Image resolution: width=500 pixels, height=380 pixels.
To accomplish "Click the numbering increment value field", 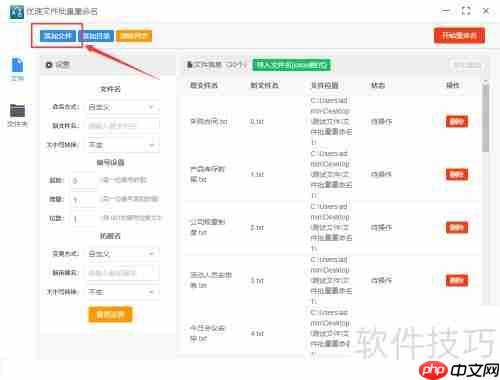I will click(84, 200).
